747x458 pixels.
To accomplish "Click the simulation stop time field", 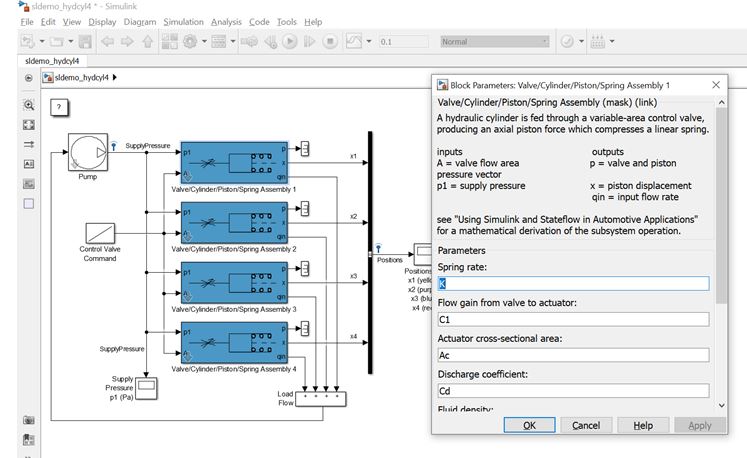I will pyautogui.click(x=404, y=41).
